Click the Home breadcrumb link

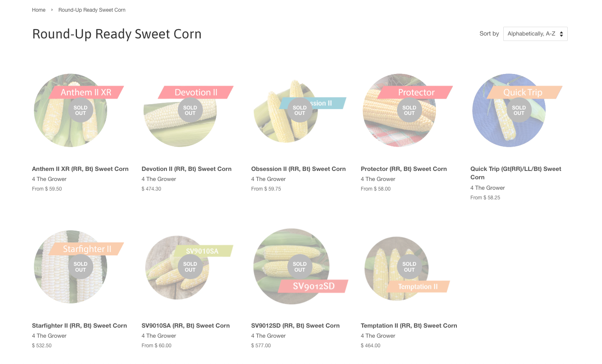(38, 10)
